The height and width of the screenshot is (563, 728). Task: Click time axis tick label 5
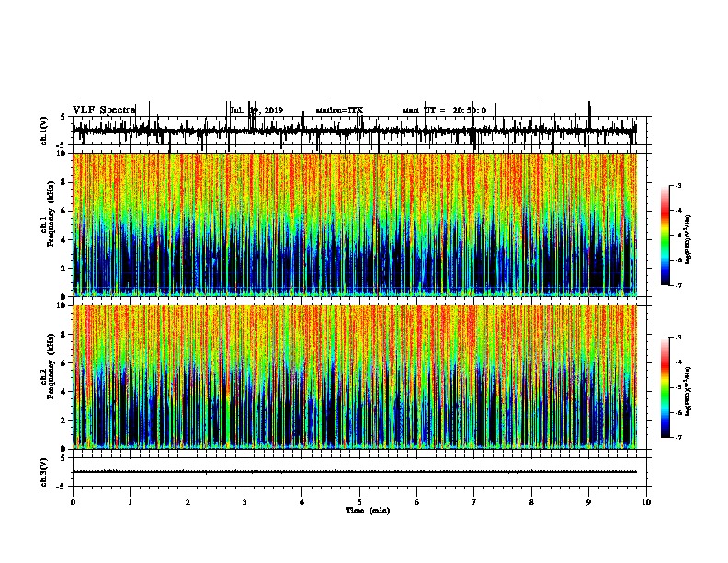click(x=359, y=502)
